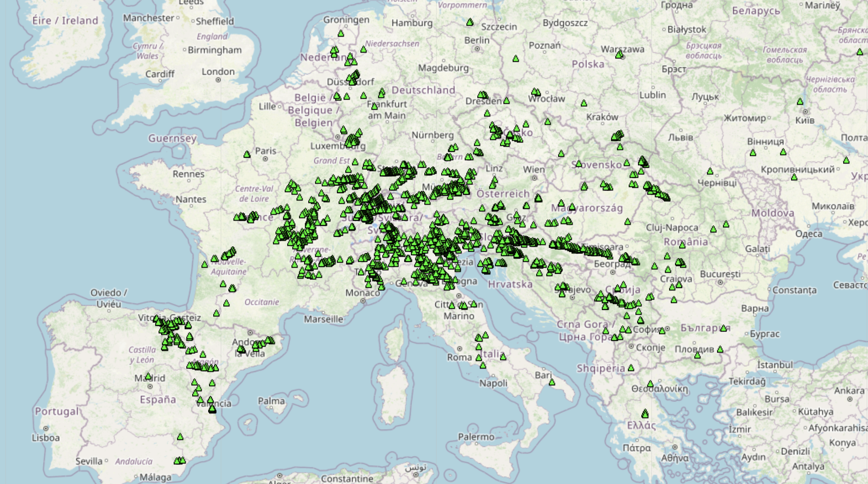Select the Marseille city label
The height and width of the screenshot is (484, 868).
tap(323, 319)
